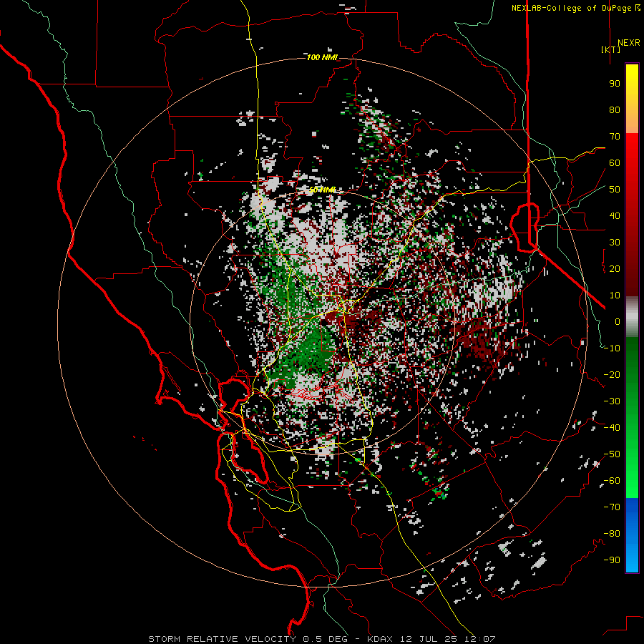Click the positive 30 knot scale label
Image resolution: width=644 pixels, height=644 pixels.
tap(615, 243)
